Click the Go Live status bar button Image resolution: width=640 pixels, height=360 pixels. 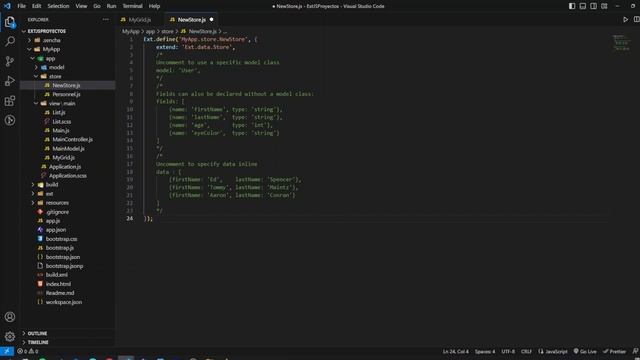pyautogui.click(x=585, y=351)
